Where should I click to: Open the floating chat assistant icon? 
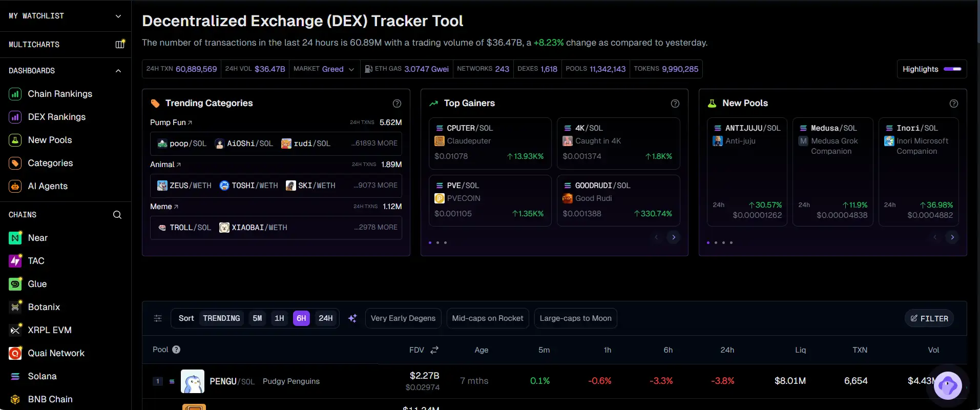click(947, 385)
